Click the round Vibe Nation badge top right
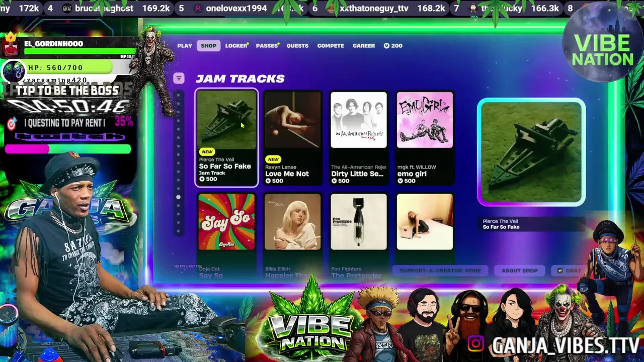Image resolution: width=644 pixels, height=362 pixels. coord(602,42)
